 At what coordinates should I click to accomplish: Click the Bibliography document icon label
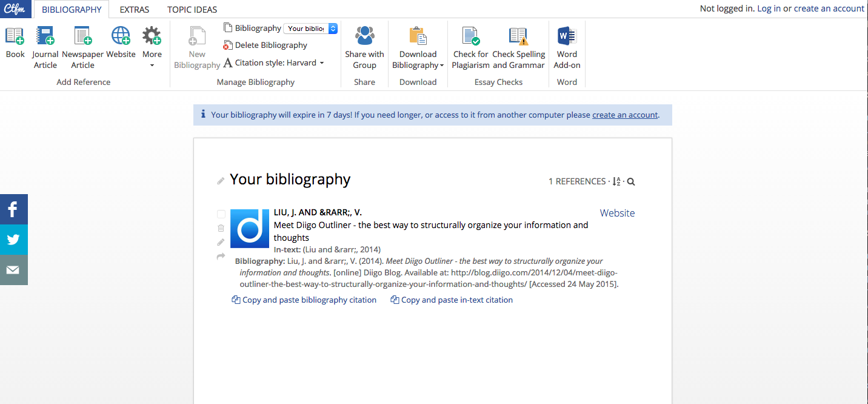click(252, 28)
